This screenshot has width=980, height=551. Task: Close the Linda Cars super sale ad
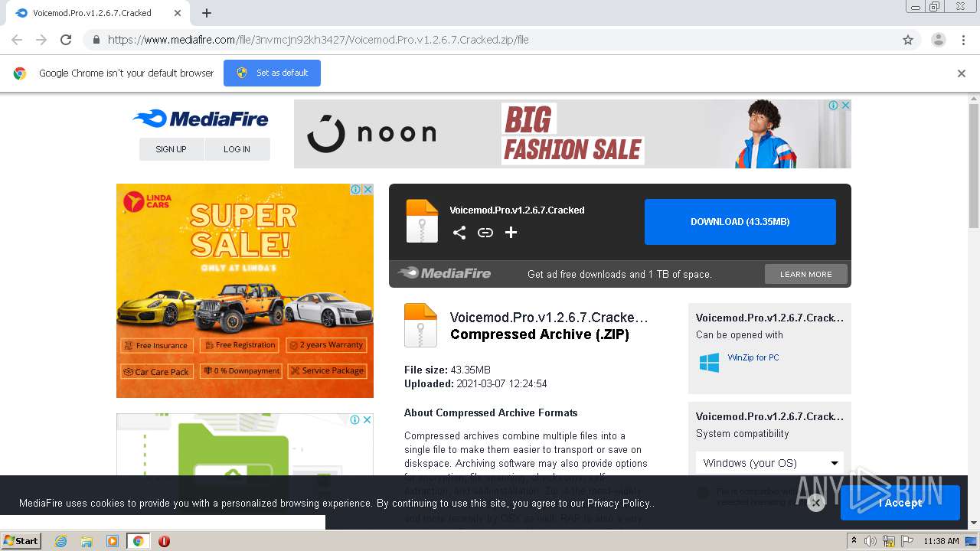click(367, 189)
